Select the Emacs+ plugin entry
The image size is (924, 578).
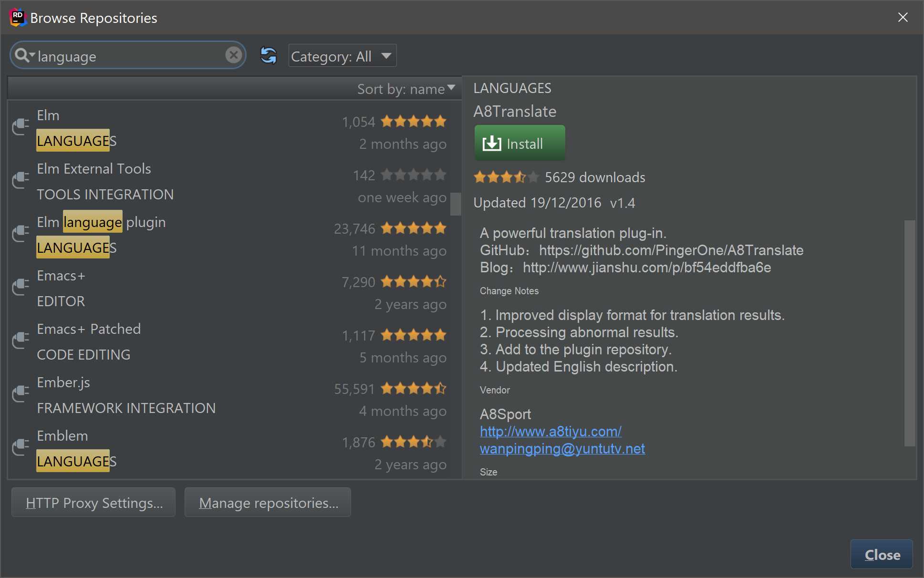[x=61, y=276]
